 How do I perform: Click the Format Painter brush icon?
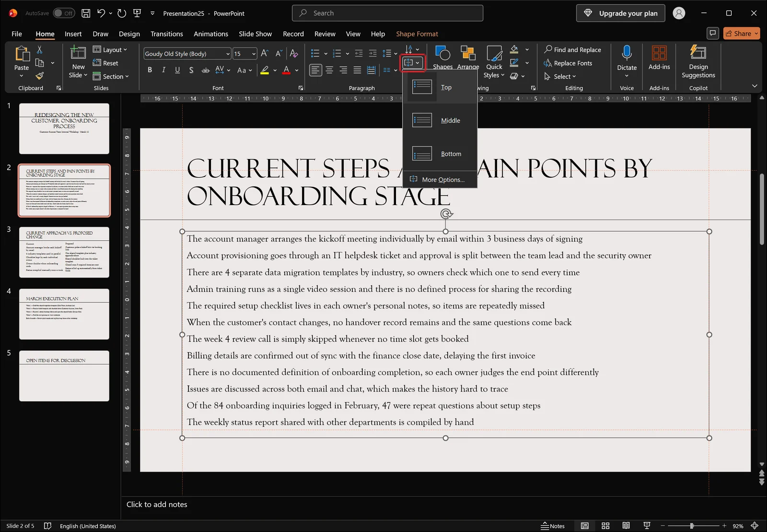tap(39, 76)
